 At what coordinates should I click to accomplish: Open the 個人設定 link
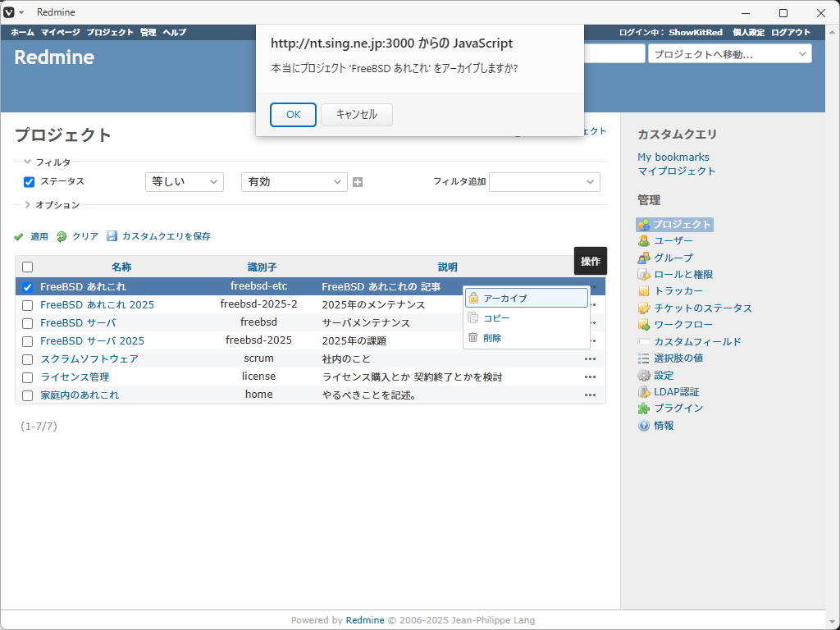point(748,33)
